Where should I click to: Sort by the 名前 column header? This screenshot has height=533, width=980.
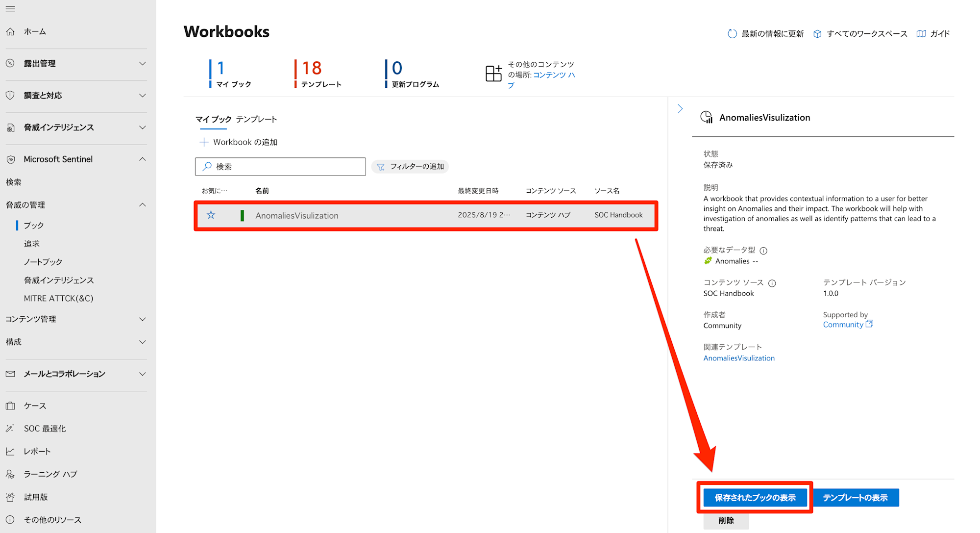[262, 191]
